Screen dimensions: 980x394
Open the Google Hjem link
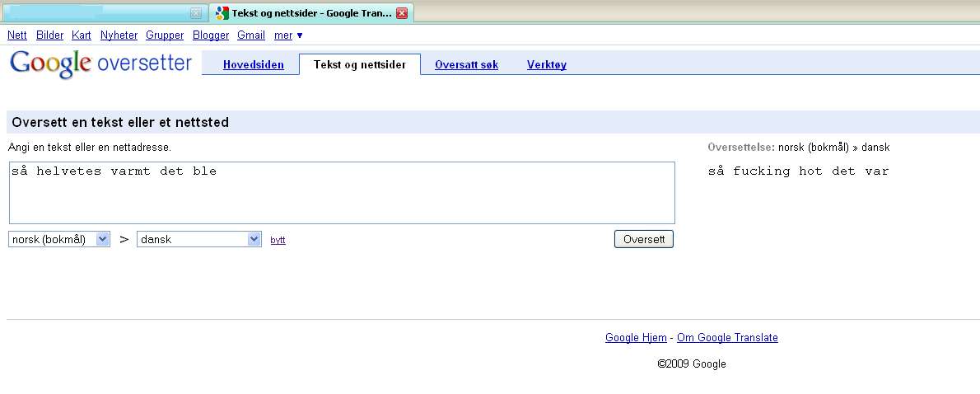[x=636, y=338]
